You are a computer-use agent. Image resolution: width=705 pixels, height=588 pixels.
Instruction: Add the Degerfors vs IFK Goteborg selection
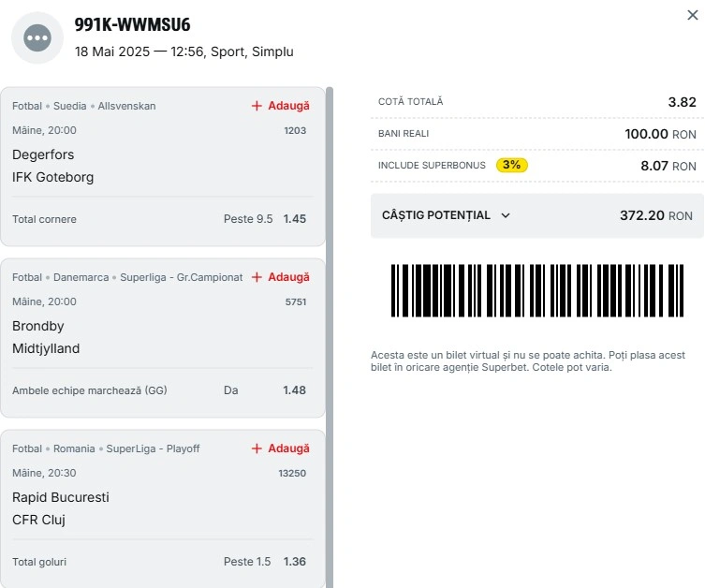pos(281,106)
